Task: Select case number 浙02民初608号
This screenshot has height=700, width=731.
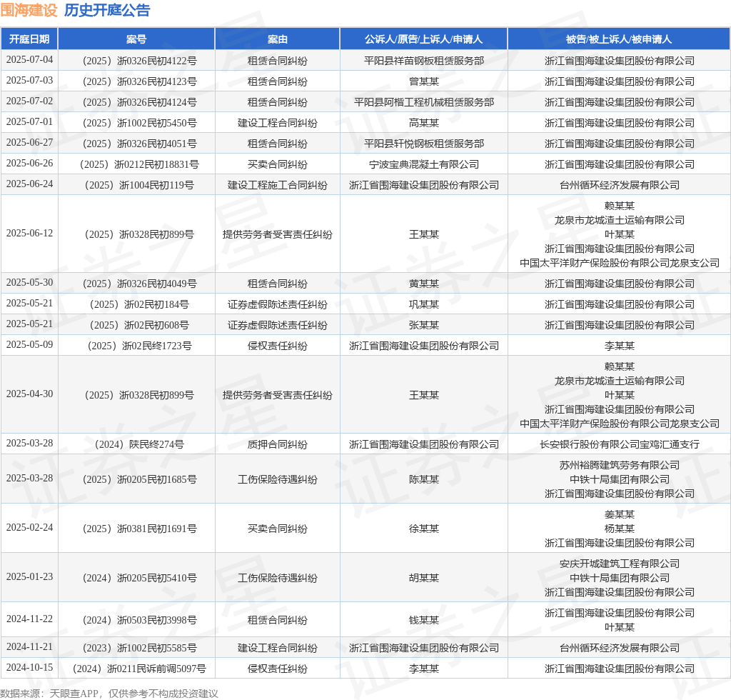Action: coord(139,324)
